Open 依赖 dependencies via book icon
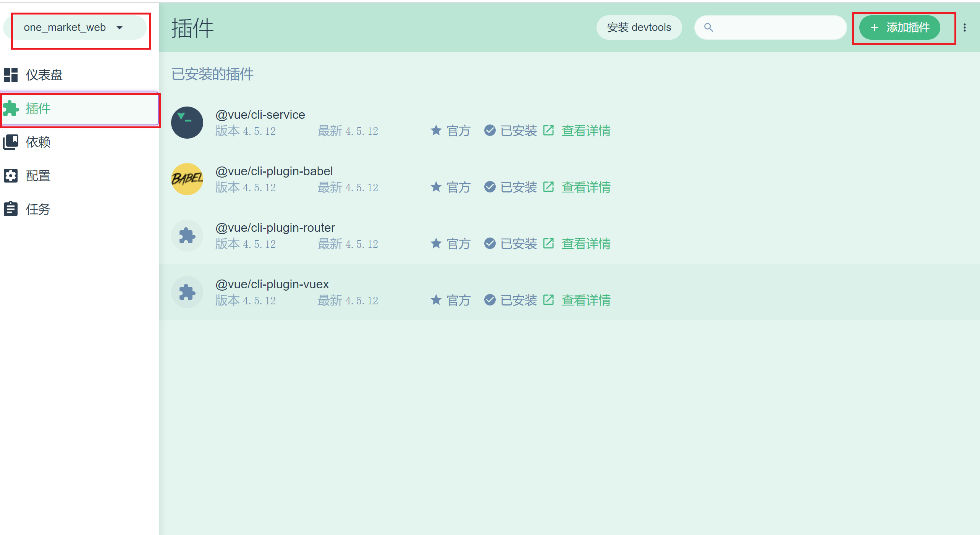Image resolution: width=980 pixels, height=535 pixels. coord(10,142)
